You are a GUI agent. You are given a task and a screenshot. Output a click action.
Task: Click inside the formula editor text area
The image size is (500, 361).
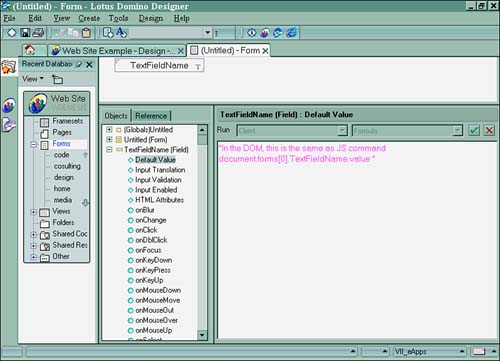pyautogui.click(x=357, y=240)
